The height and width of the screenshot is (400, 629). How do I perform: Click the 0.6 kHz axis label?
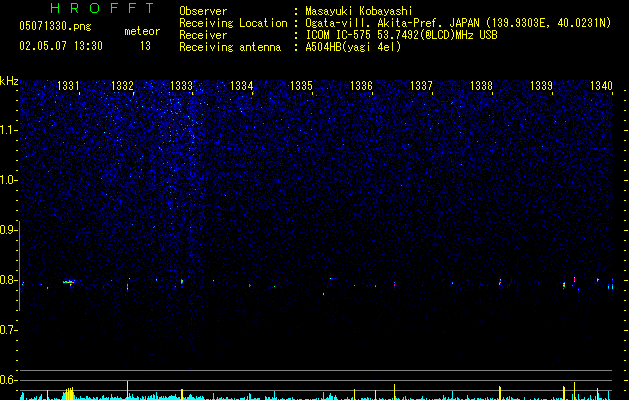(x=8, y=380)
